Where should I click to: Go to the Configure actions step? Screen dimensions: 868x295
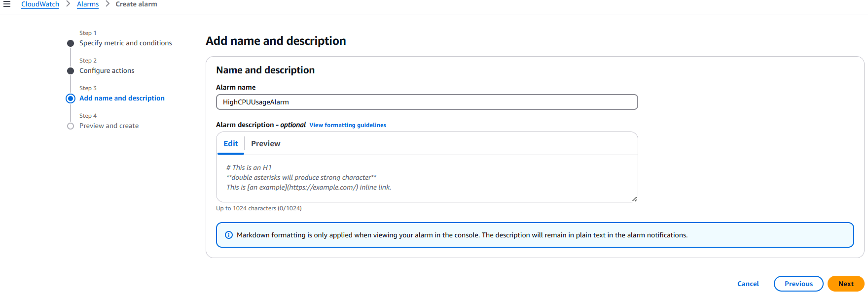coord(107,71)
